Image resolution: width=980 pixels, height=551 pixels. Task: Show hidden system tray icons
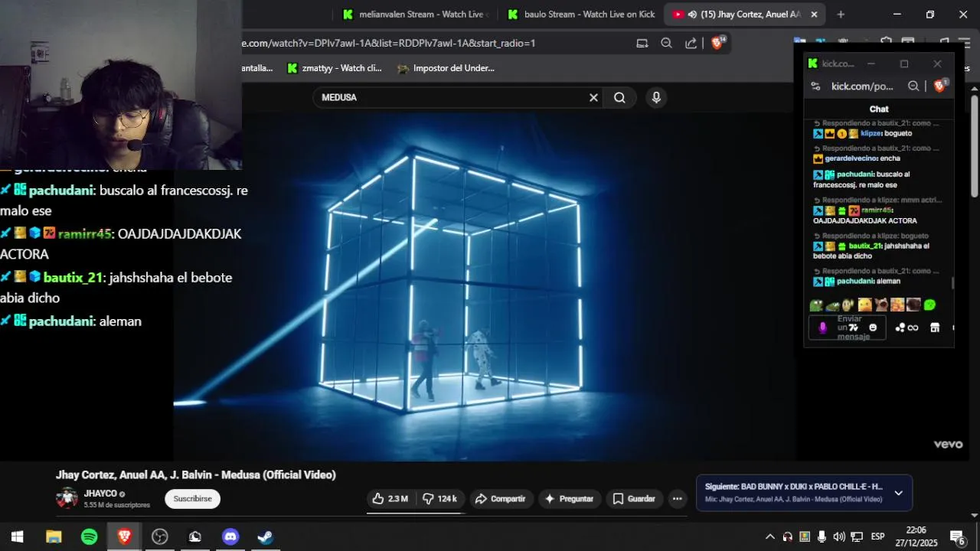point(770,536)
